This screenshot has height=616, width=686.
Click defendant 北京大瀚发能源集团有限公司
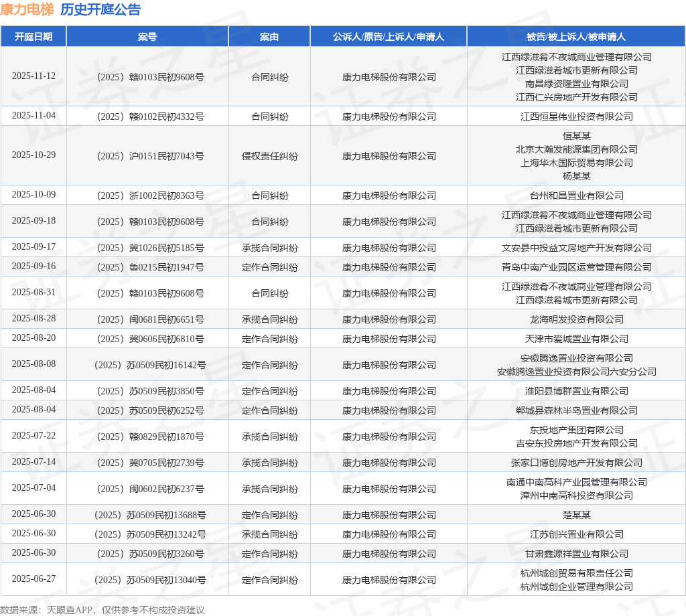click(576, 149)
